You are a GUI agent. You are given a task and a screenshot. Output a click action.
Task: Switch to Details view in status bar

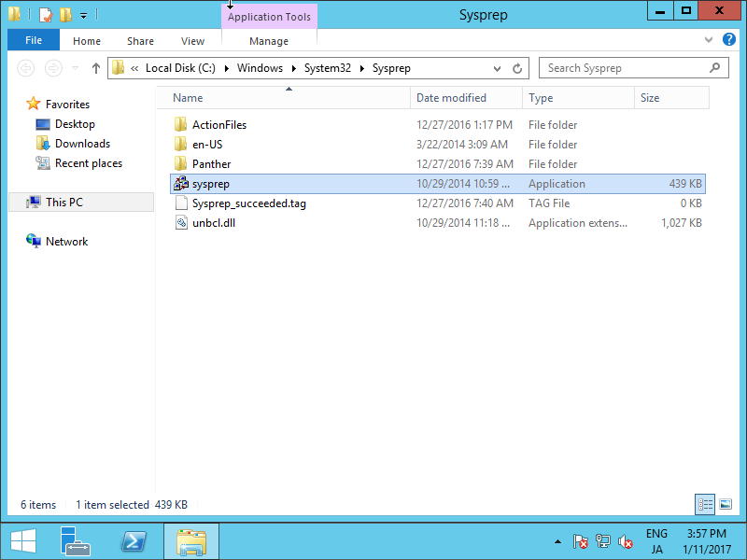tap(705, 504)
